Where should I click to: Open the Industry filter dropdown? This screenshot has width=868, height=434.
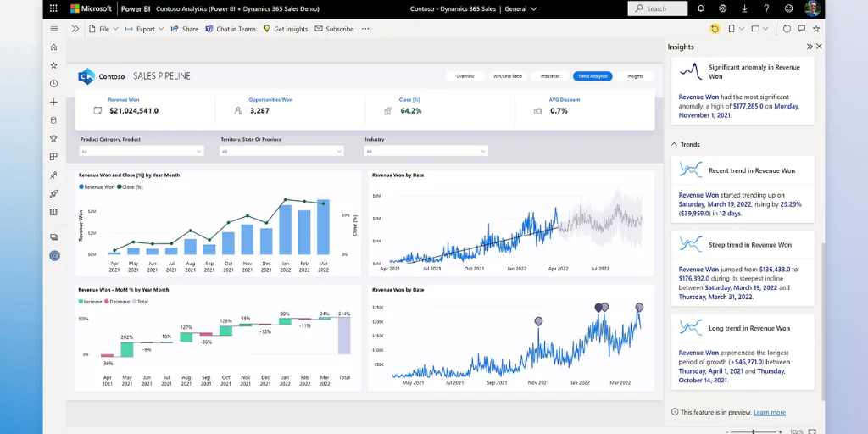coord(426,151)
